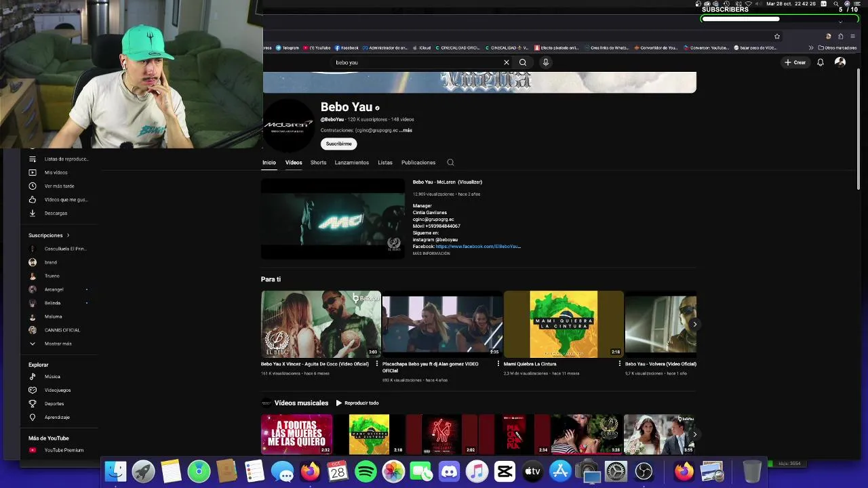Switch to the Listas tab

click(385, 163)
